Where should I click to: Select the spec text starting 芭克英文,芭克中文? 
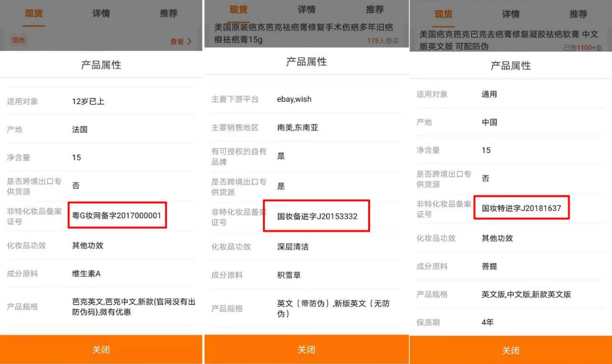tap(134, 307)
